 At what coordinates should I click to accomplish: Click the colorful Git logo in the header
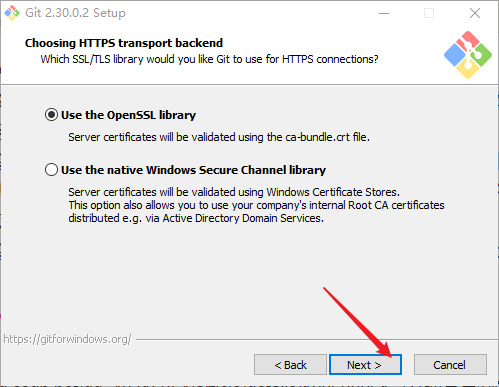468,55
